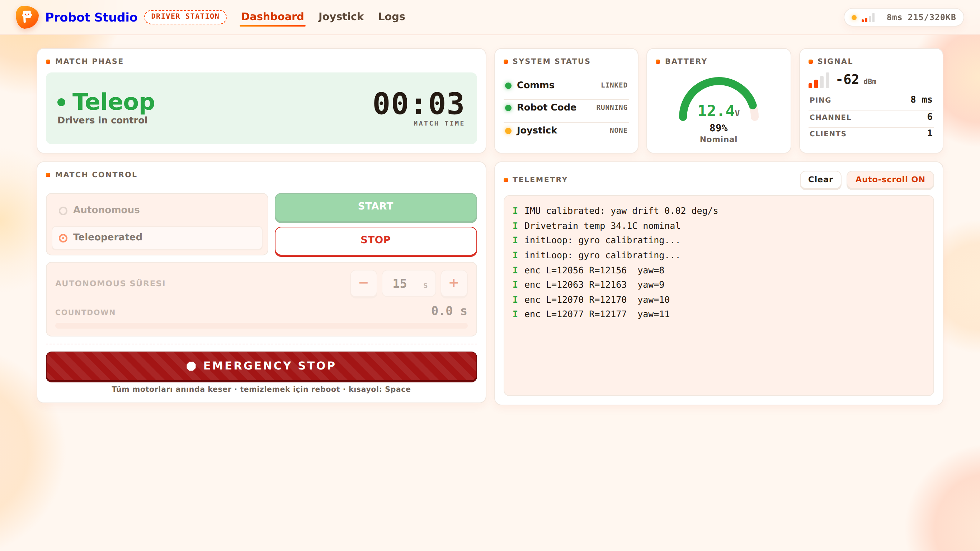Screen dimensions: 980x551
Task: Click the octagon icon in Emergency Stop
Action: pyautogui.click(x=191, y=366)
